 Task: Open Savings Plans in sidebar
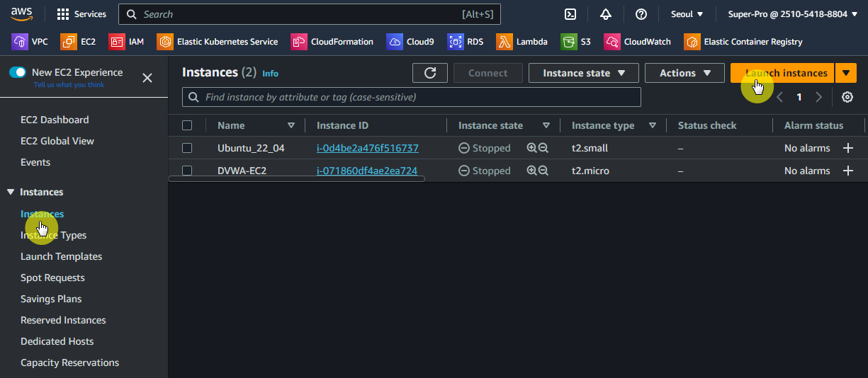click(x=51, y=299)
